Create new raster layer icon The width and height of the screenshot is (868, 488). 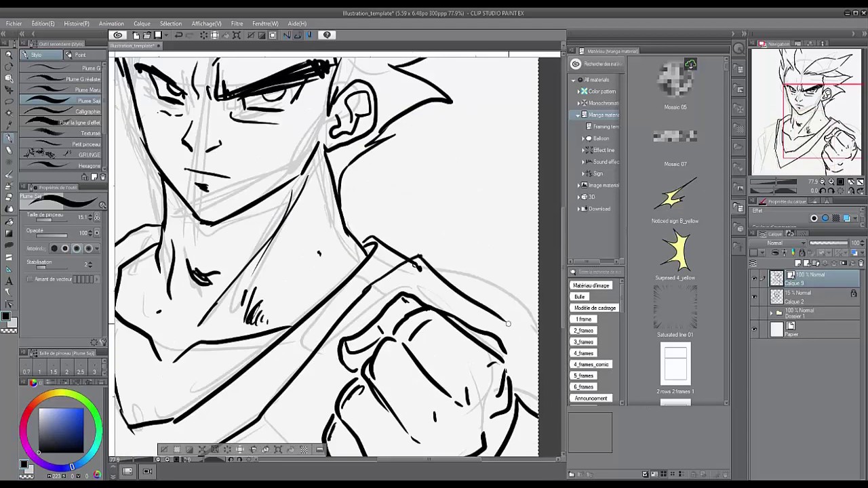pos(799,263)
